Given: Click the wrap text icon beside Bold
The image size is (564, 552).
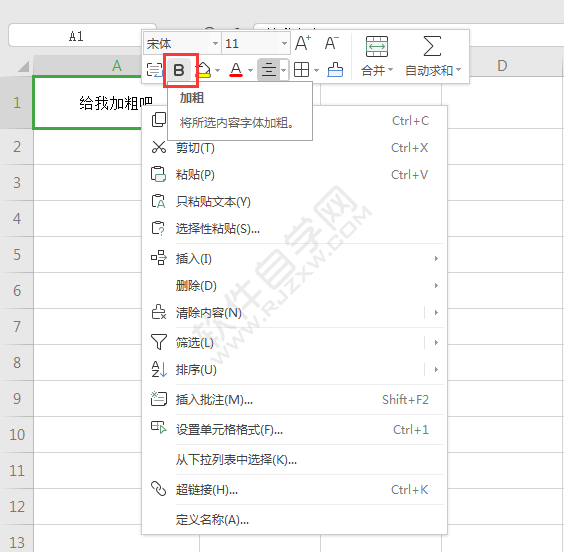Looking at the screenshot, I should [x=155, y=70].
